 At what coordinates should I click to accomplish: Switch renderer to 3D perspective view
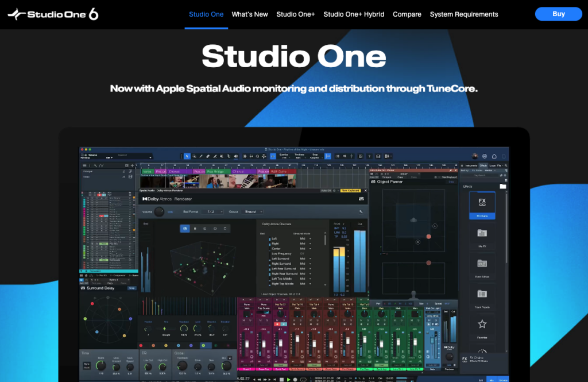click(185, 229)
